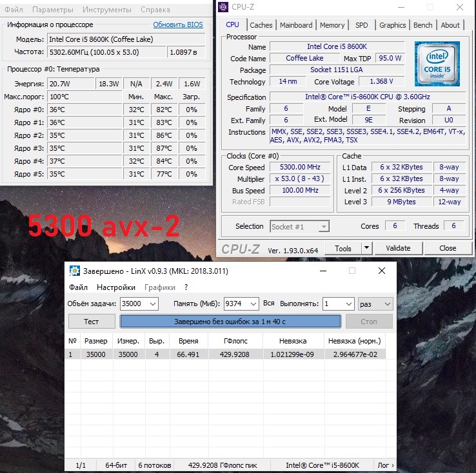
Task: Switch to the Caches tab in CPU-Z
Action: [261, 25]
